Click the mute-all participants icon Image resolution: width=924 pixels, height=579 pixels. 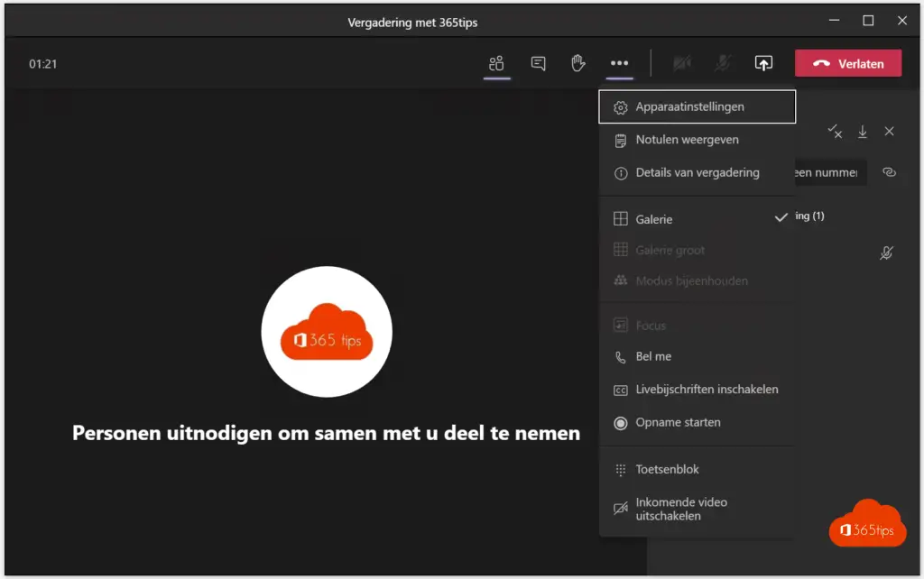point(836,132)
